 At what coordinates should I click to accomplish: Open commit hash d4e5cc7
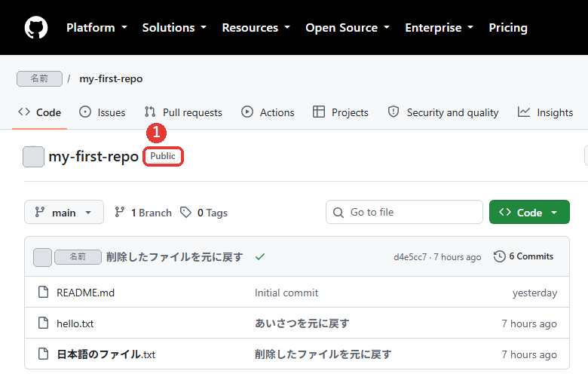coord(410,257)
